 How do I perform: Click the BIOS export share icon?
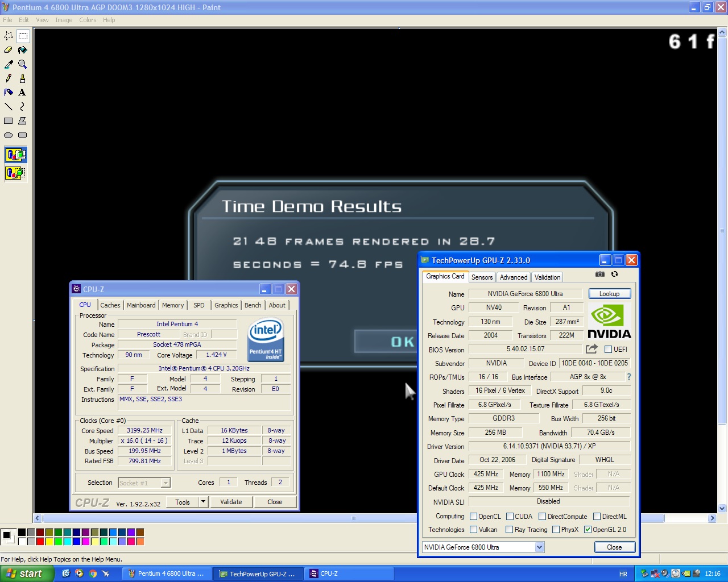point(591,349)
